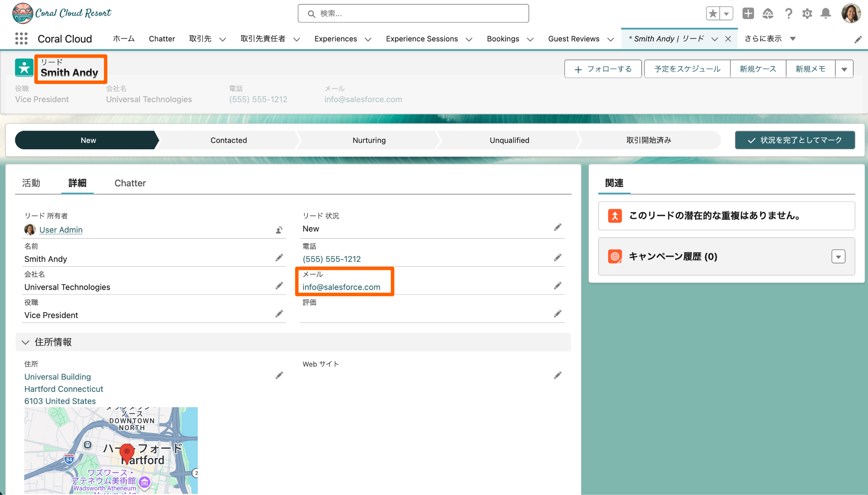Image resolution: width=868 pixels, height=495 pixels.
Task: Collapse the 住所情報 section
Action: (x=25, y=342)
